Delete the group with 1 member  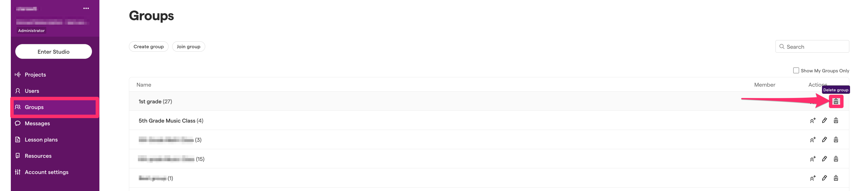coord(836,178)
